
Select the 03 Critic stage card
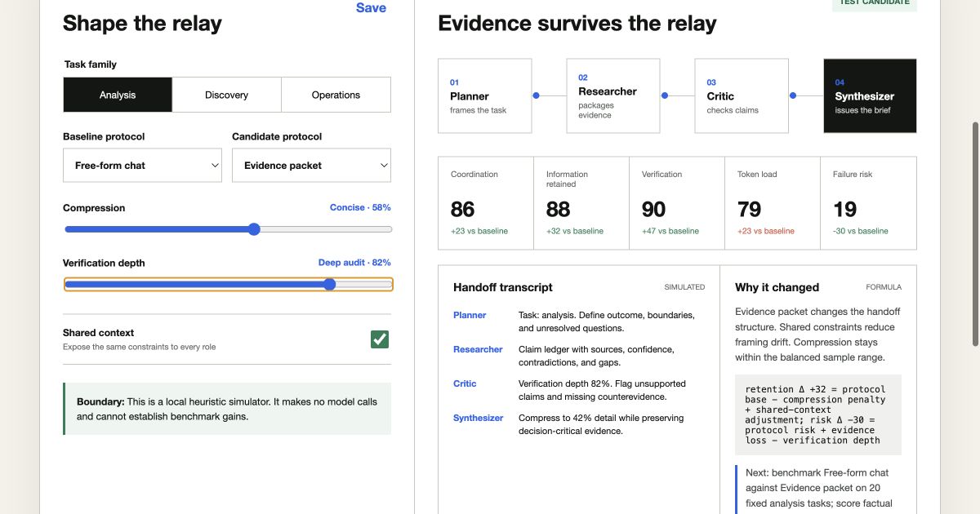[x=742, y=95]
